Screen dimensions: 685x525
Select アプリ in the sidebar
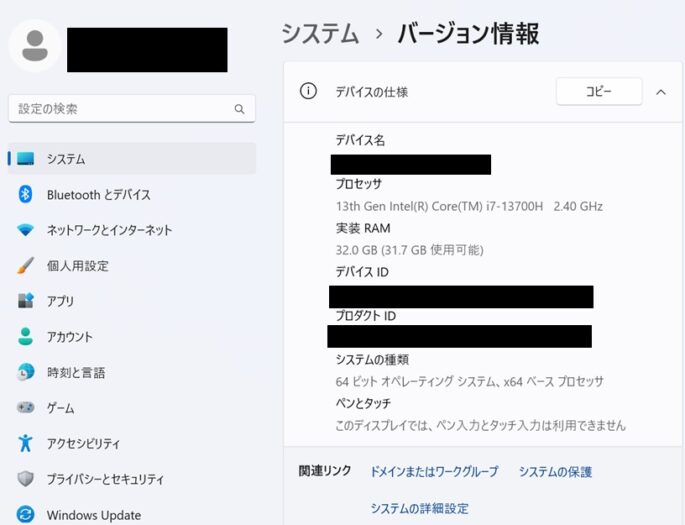[x=132, y=301]
